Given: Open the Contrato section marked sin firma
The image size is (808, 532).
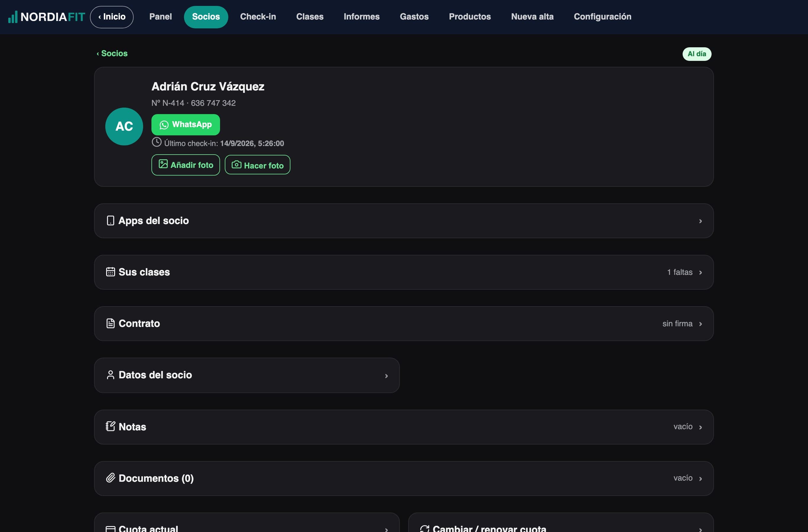Looking at the screenshot, I should [404, 324].
